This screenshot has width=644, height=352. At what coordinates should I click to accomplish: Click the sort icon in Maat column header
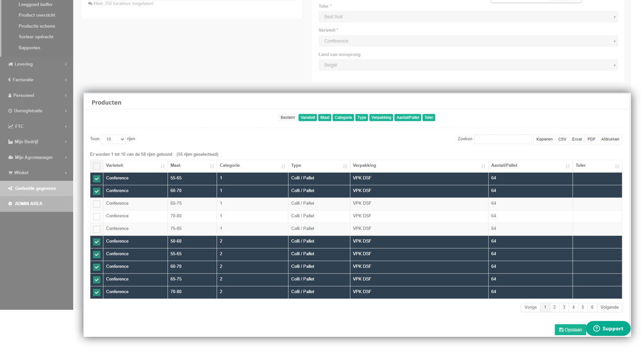[x=212, y=166]
